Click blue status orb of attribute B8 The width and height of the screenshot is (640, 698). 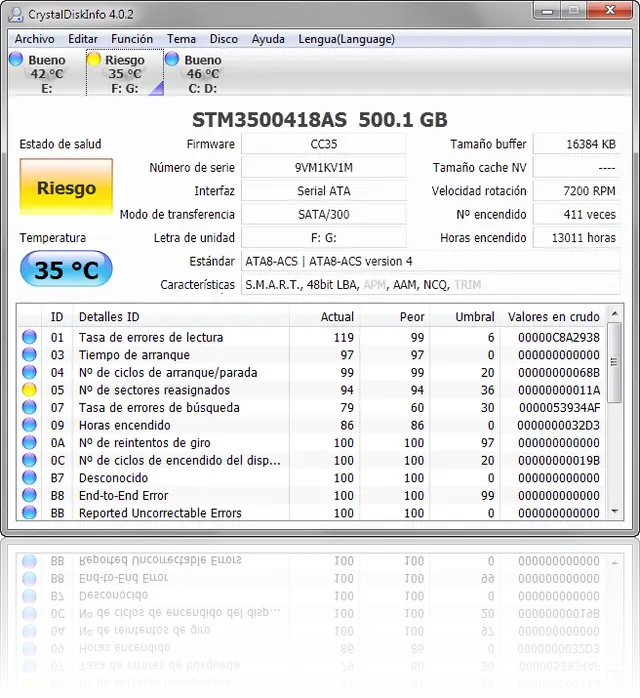pos(29,495)
